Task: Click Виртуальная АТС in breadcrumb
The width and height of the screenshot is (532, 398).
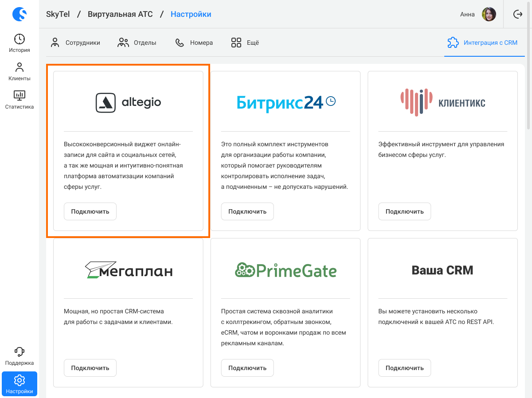Action: tap(120, 14)
